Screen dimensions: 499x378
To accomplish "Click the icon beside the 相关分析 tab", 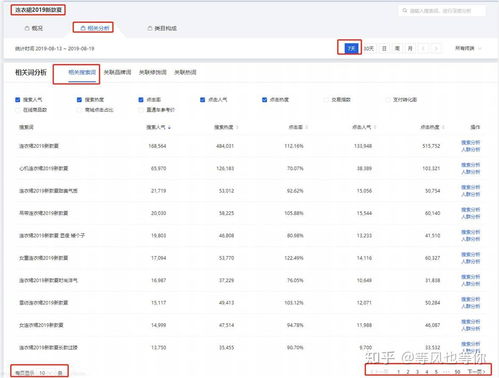I will tap(83, 28).
